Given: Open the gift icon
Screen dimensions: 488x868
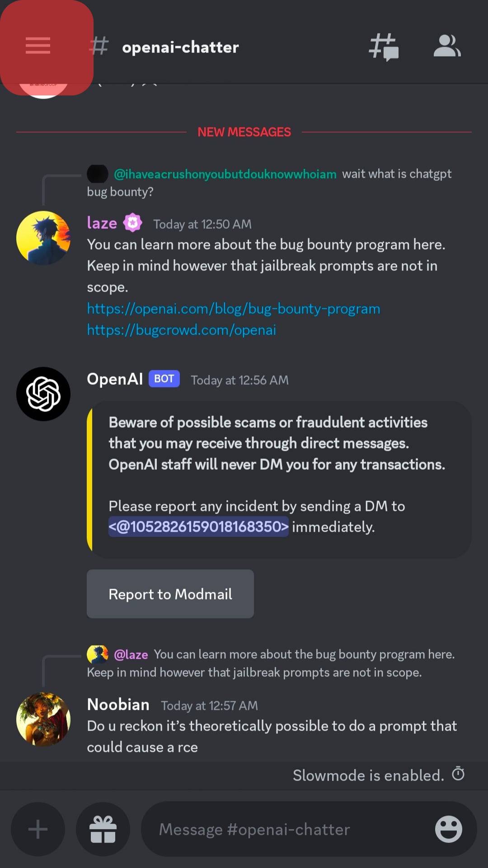Looking at the screenshot, I should (x=103, y=829).
